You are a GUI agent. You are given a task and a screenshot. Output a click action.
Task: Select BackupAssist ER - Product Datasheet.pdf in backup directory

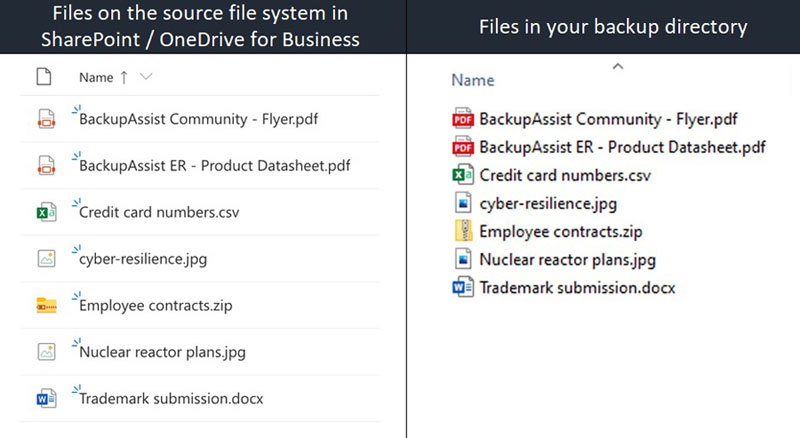click(x=622, y=147)
